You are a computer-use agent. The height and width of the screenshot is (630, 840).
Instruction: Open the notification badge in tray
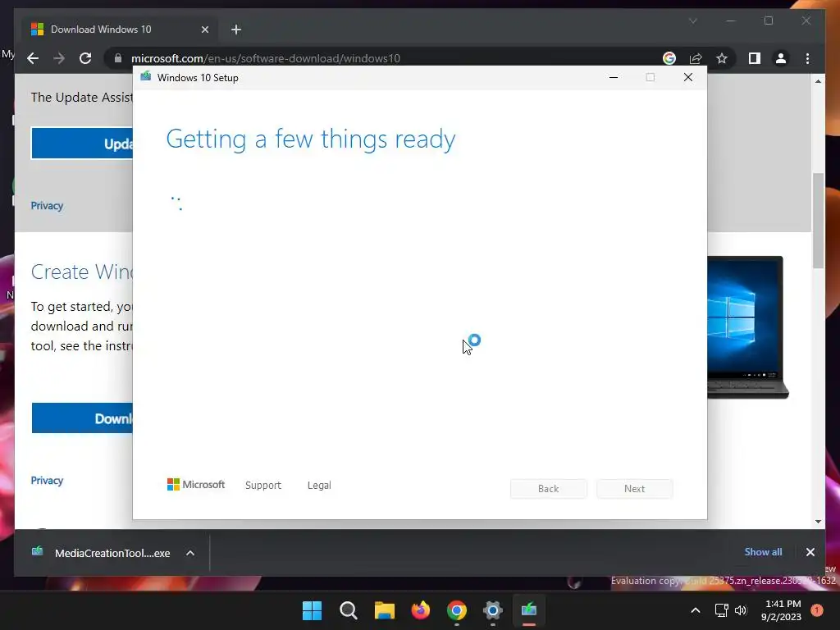click(816, 609)
